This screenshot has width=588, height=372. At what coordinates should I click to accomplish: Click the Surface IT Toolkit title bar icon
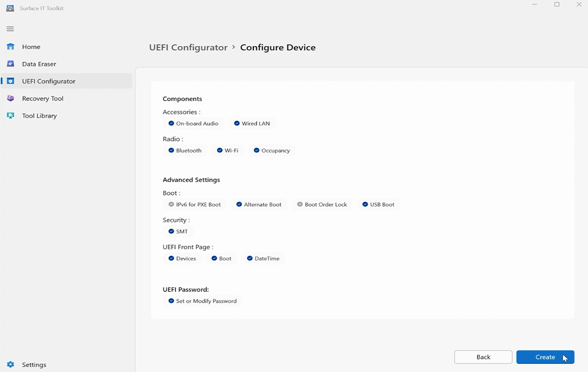(x=9, y=8)
